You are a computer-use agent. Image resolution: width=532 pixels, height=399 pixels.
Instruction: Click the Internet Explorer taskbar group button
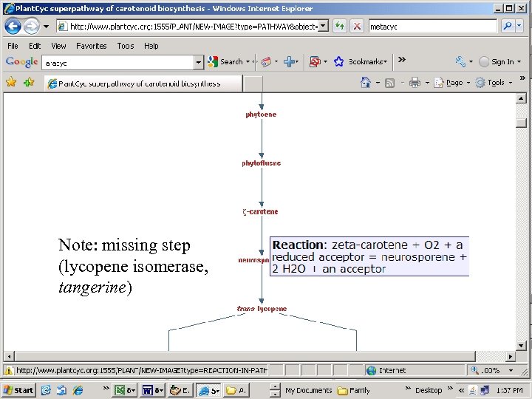click(208, 390)
